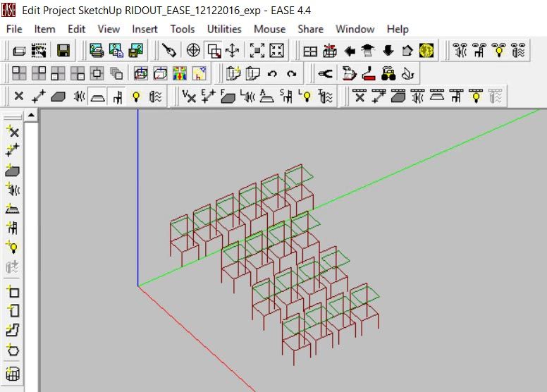The height and width of the screenshot is (392, 547).
Task: Click the save picture icon
Action: tap(136, 51)
